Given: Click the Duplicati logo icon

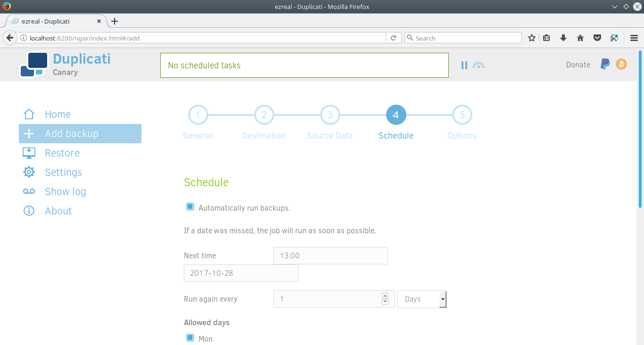Looking at the screenshot, I should point(34,65).
